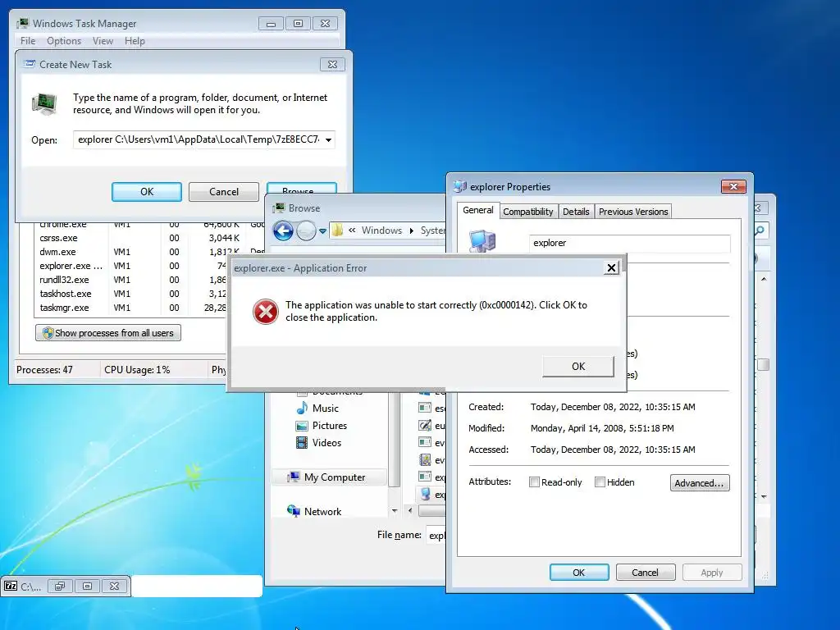Open the Help menu in Task Manager
Viewport: 840px width, 630px height.
[x=135, y=41]
